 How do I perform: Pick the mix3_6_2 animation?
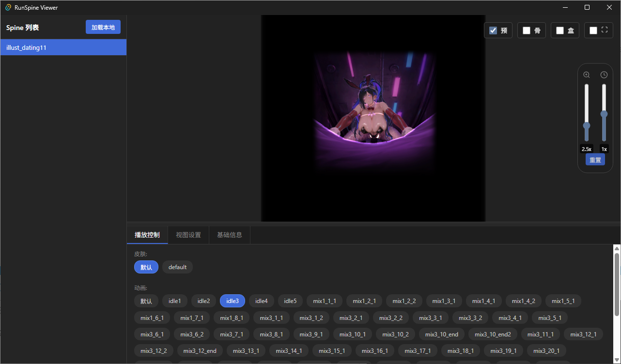(x=192, y=334)
